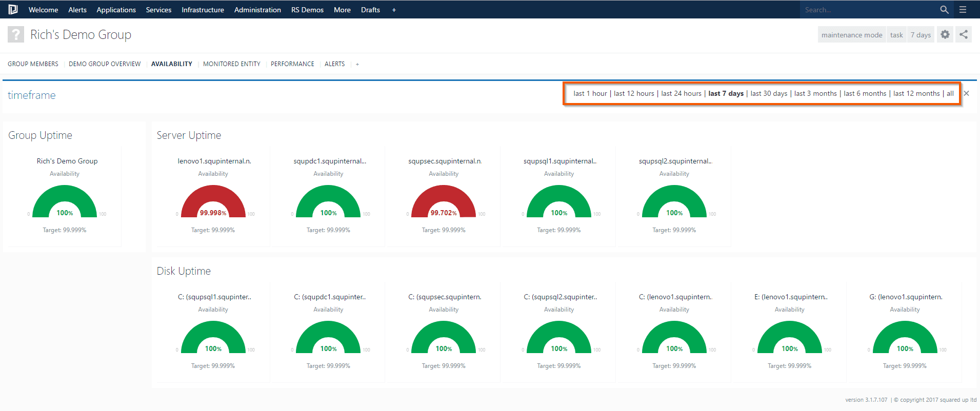Click the task button

click(x=896, y=35)
